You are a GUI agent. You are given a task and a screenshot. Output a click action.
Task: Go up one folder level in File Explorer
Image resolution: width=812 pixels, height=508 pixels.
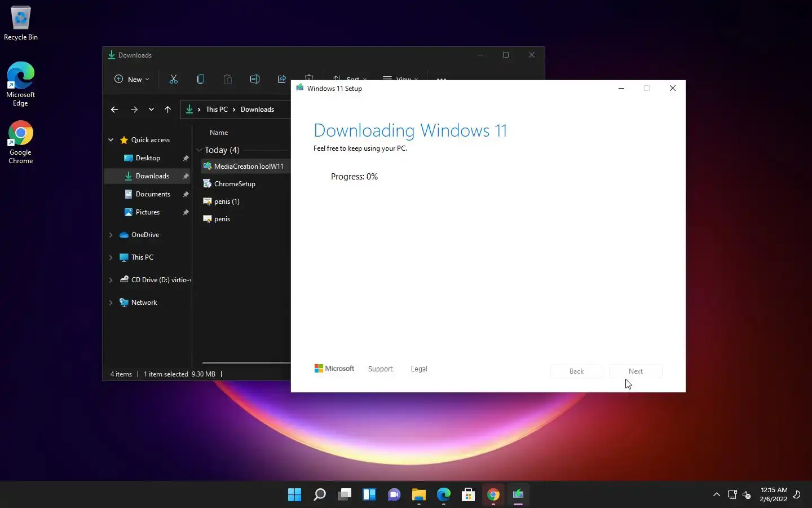point(167,110)
